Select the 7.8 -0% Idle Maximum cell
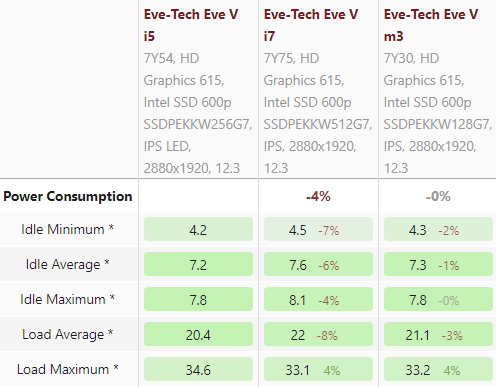 [438, 299]
